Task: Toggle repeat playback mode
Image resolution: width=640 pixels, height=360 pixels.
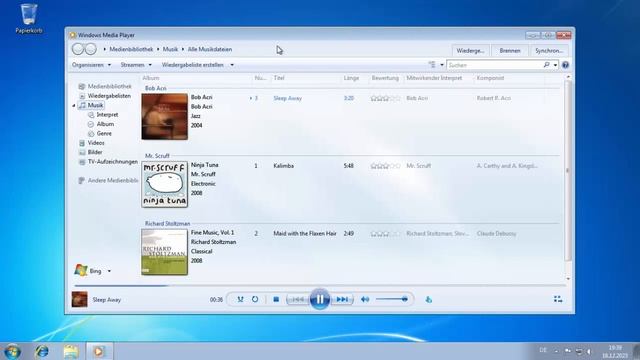Action: [x=255, y=299]
